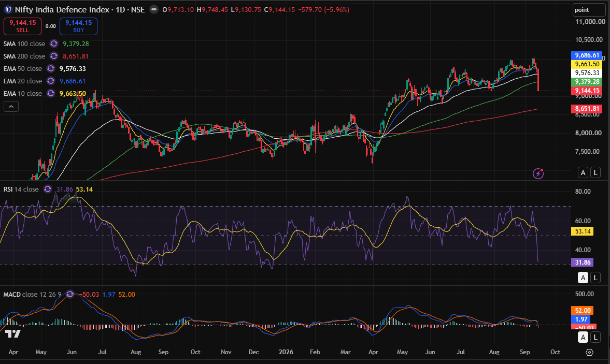Image resolution: width=610 pixels, height=364 pixels.
Task: Click the 500.00 level on the MACD scale
Action: pyautogui.click(x=584, y=294)
